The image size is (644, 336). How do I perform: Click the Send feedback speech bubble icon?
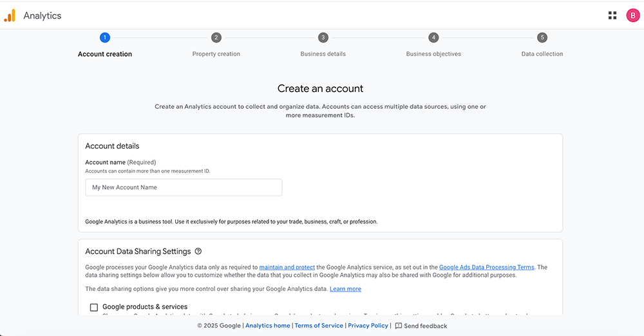399,326
